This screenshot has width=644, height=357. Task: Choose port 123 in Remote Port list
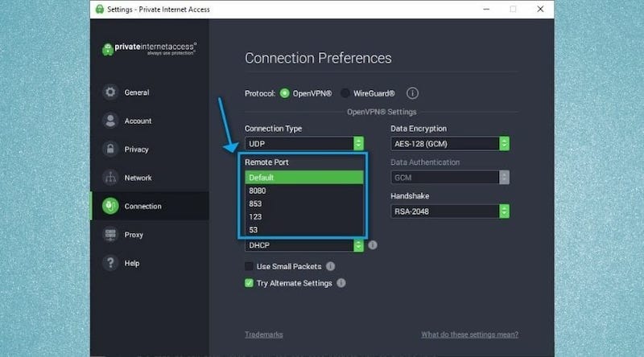[304, 216]
